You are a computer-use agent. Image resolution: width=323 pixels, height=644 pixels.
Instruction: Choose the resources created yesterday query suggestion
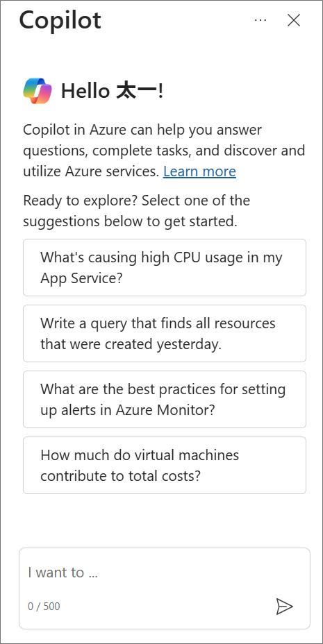coord(165,334)
